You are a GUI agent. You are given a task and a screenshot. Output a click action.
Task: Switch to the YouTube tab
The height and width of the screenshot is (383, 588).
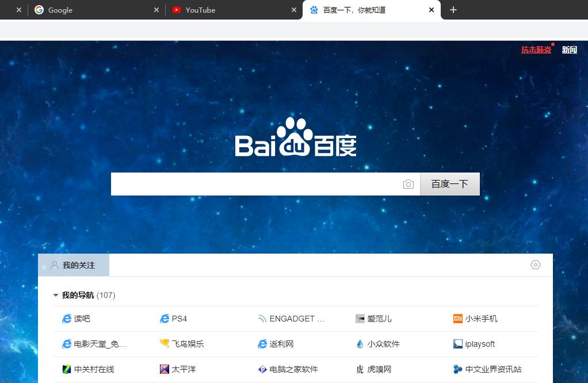pyautogui.click(x=233, y=10)
